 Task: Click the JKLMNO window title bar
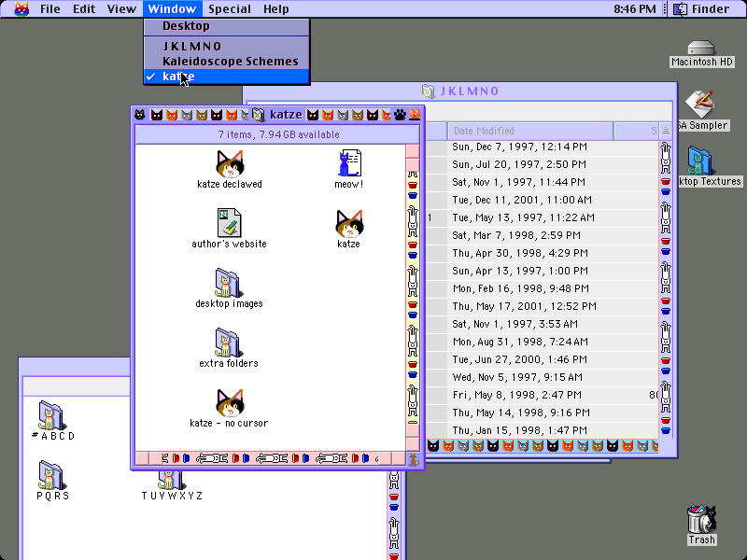(x=459, y=91)
